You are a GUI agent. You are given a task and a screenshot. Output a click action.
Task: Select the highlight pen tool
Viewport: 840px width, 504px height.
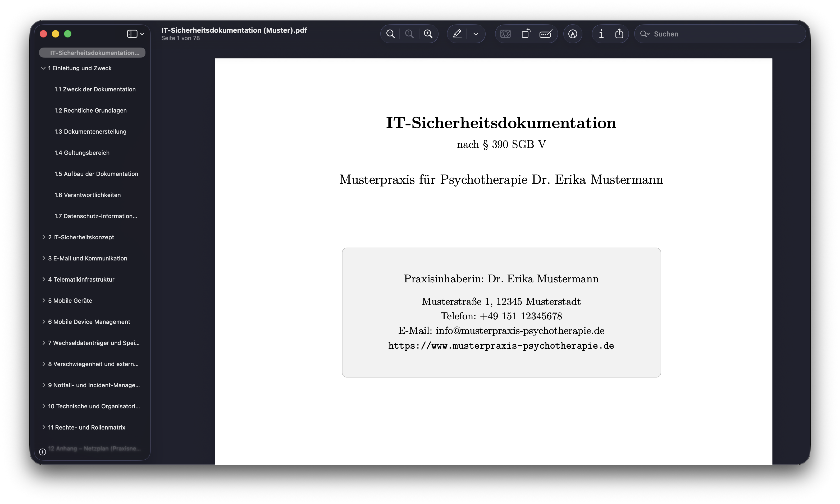tap(457, 34)
